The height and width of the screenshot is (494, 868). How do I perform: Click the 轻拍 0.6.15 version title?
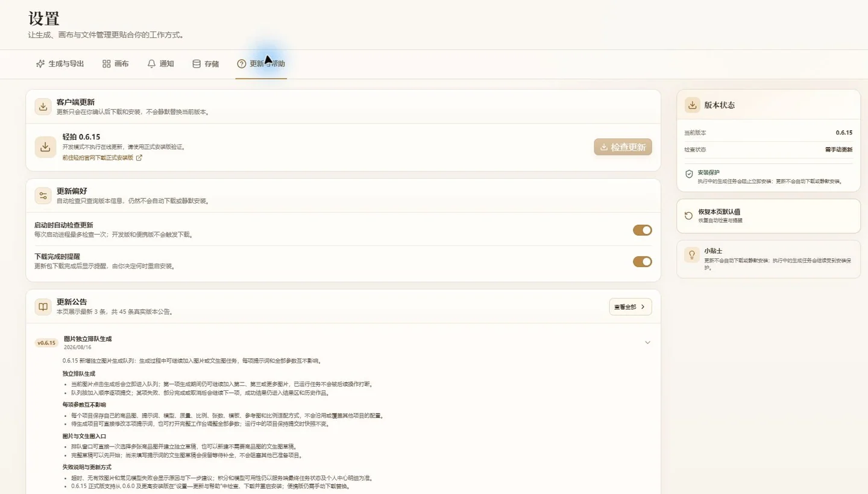tap(81, 137)
